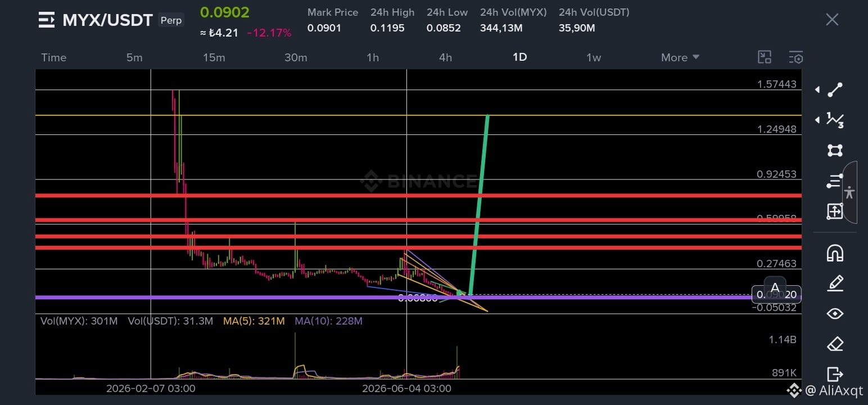This screenshot has height=405, width=868.
Task: Click the MA(10): 228M indicator label
Action: (328, 321)
